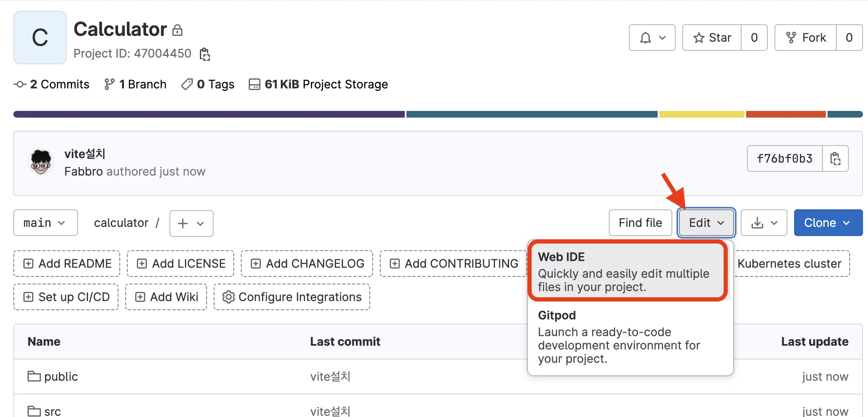Copy commit SHA f76bf0b3

835,158
